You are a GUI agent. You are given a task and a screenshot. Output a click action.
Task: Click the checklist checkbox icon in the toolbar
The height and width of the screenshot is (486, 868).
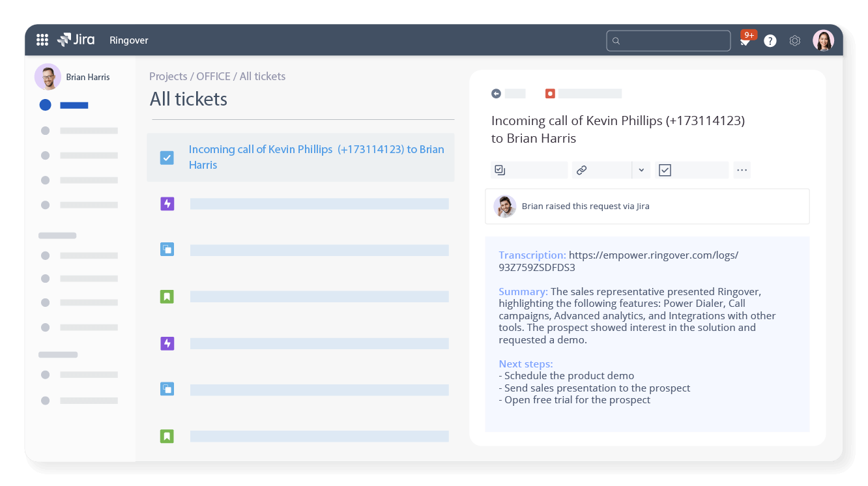click(665, 169)
